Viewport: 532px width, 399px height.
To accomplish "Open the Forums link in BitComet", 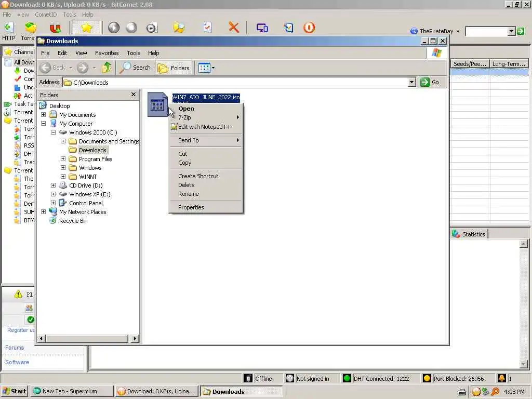I will click(x=14, y=348).
